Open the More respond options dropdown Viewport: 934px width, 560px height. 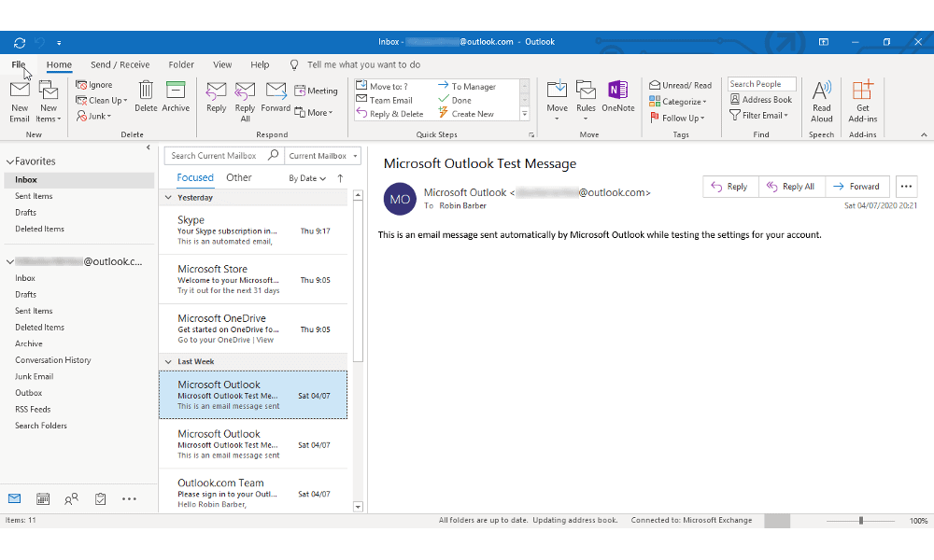(313, 113)
